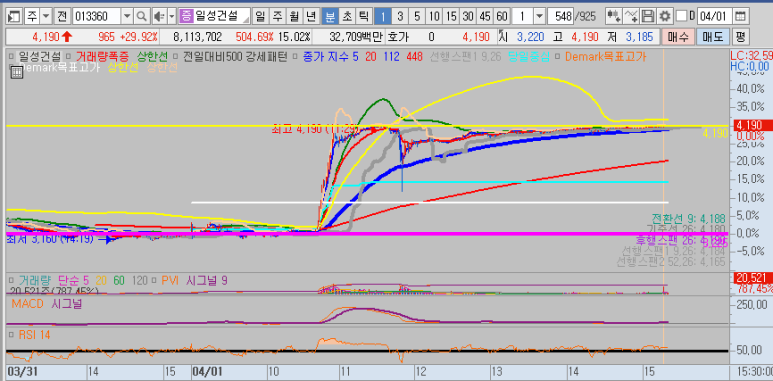773x381 pixels.
Task: Click the 548 bar count input field
Action: [561, 17]
